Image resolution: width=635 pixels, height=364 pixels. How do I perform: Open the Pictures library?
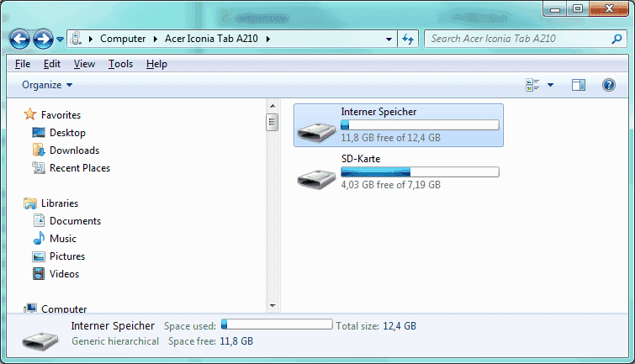tap(67, 256)
